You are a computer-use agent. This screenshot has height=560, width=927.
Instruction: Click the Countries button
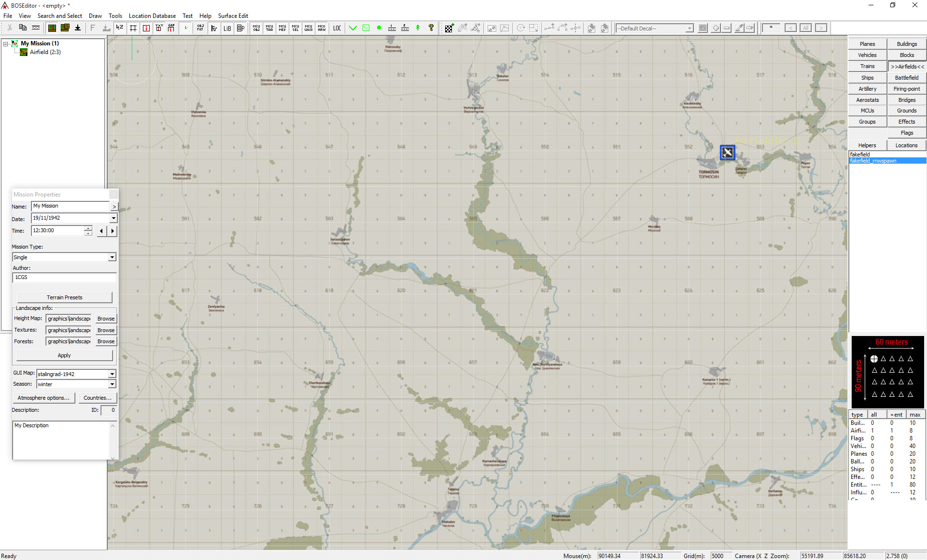98,398
